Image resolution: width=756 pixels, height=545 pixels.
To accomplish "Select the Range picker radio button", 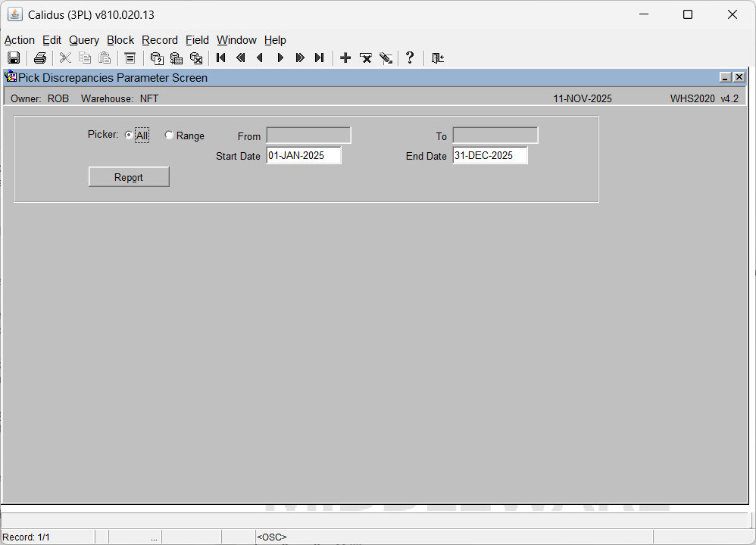I will coord(169,135).
